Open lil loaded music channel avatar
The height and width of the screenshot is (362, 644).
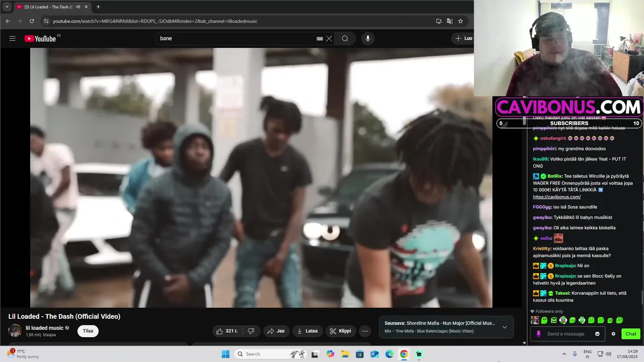tap(15, 331)
